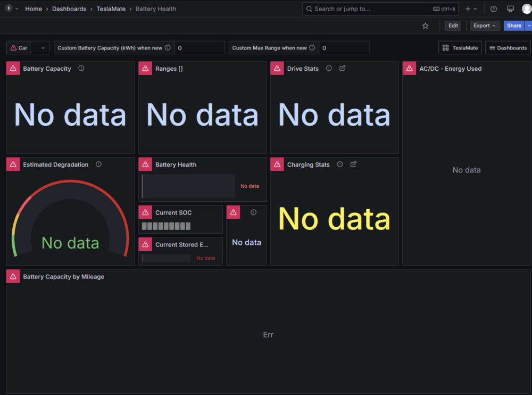Click Current SOC panel error icon

coord(145,212)
